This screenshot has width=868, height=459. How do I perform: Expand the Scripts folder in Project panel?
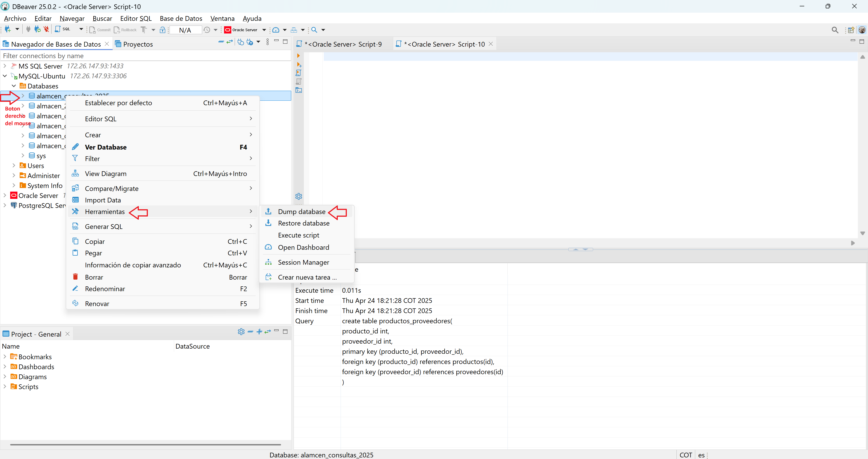[x=5, y=386]
